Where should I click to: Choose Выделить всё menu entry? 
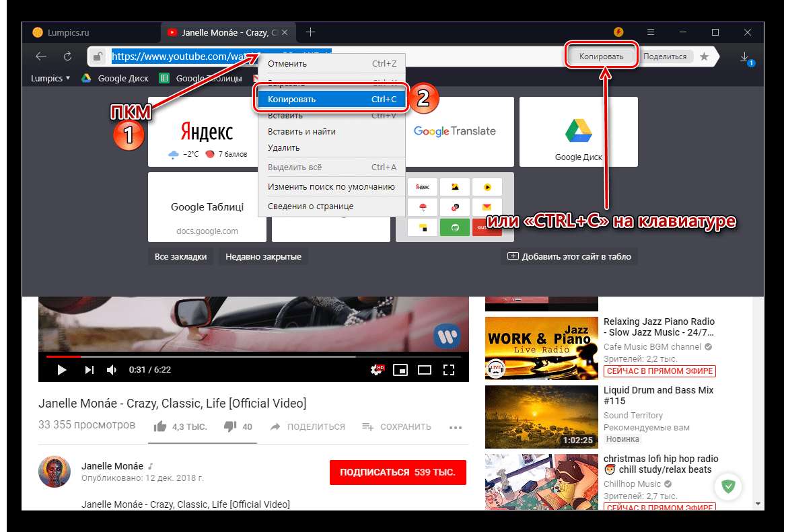(331, 167)
